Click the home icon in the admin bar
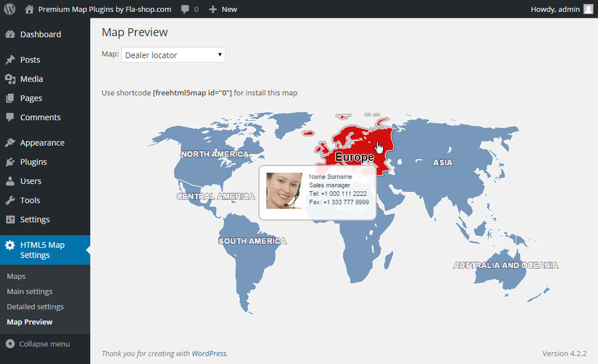The width and height of the screenshot is (598, 364). [29, 9]
